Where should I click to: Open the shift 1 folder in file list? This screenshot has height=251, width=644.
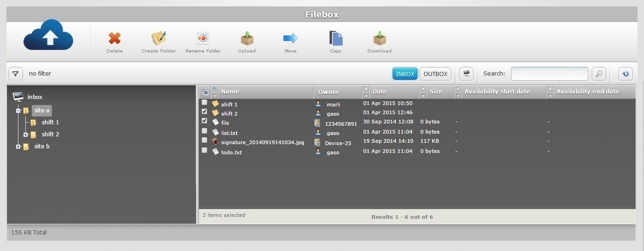pyautogui.click(x=229, y=105)
